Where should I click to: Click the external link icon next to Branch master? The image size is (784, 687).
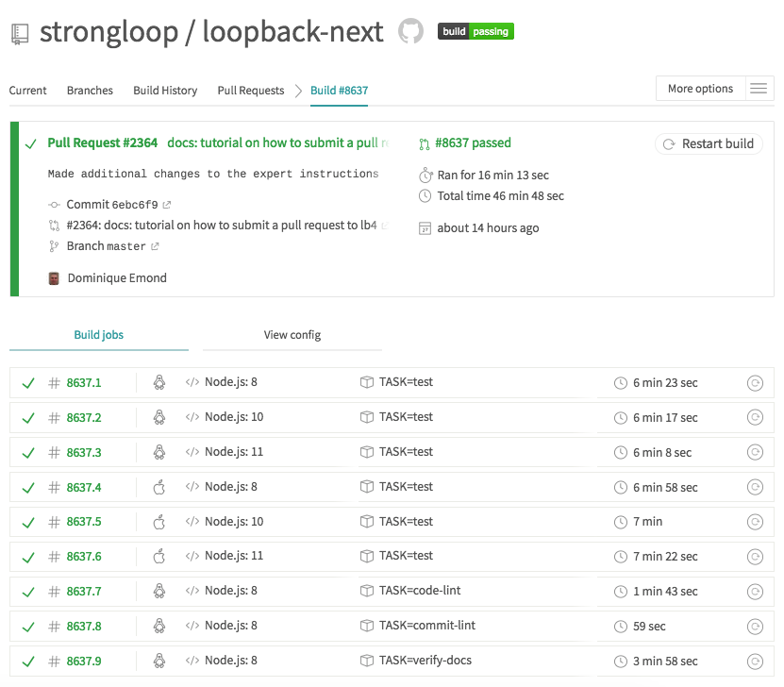pyautogui.click(x=156, y=246)
